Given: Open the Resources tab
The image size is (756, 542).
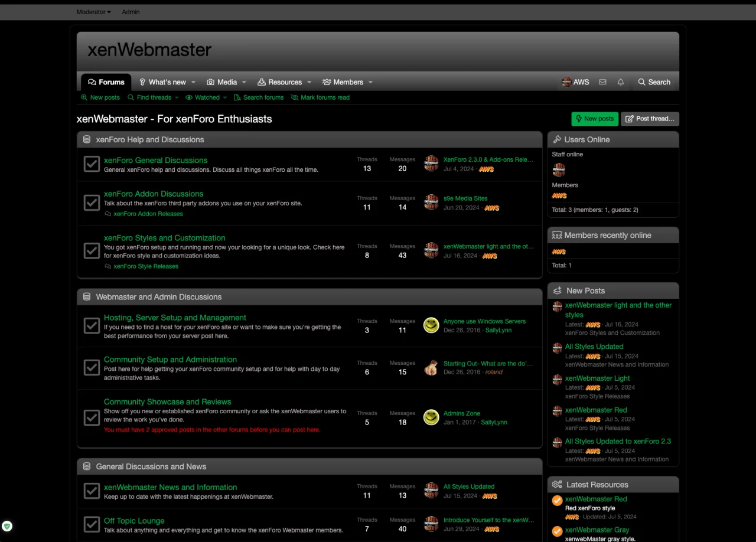Looking at the screenshot, I should (280, 82).
